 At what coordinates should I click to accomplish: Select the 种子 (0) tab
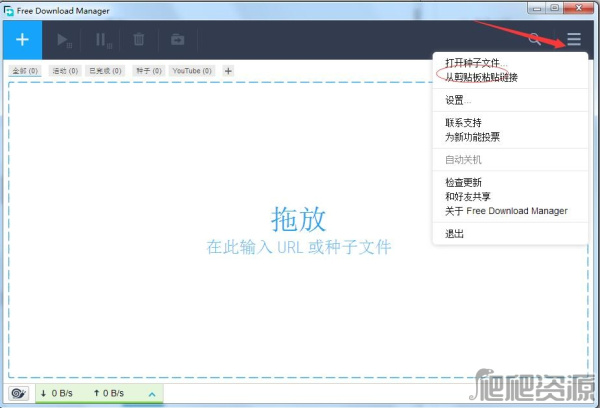point(149,71)
